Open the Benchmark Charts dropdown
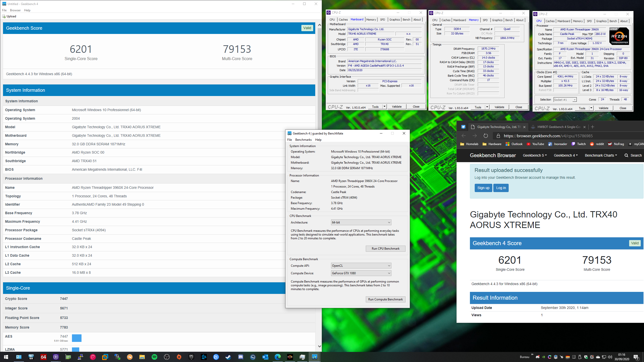The image size is (644, 362). (601, 155)
